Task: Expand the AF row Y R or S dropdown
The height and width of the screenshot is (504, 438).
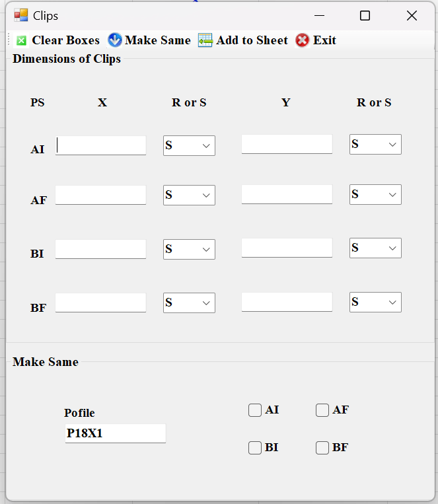Action: [375, 194]
